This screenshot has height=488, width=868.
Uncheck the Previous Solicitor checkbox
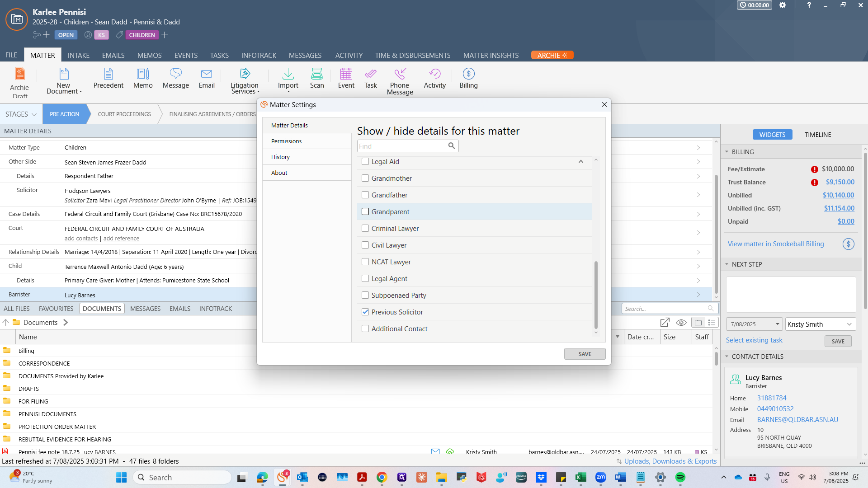pos(365,312)
